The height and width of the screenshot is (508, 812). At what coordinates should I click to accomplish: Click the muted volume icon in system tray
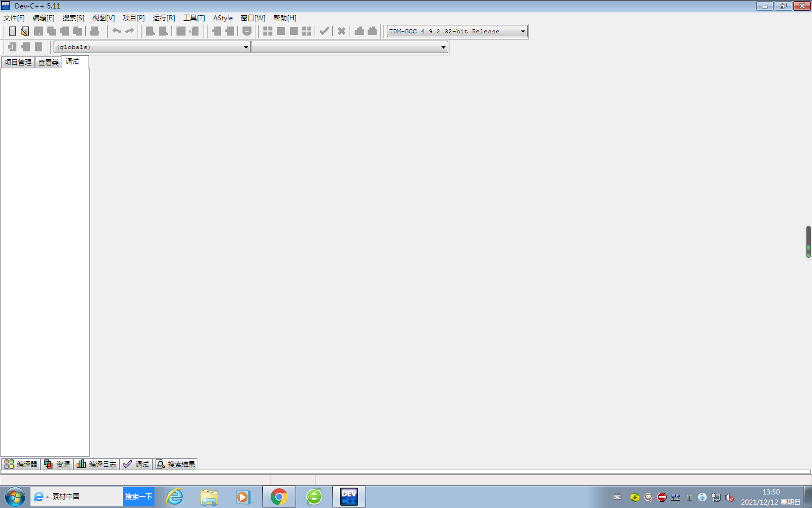pyautogui.click(x=730, y=497)
